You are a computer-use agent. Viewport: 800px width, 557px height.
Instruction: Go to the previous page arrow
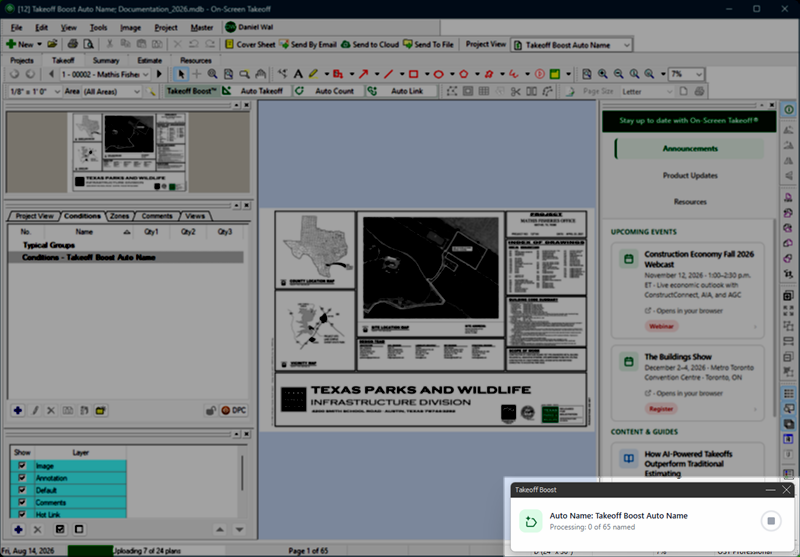(x=51, y=74)
